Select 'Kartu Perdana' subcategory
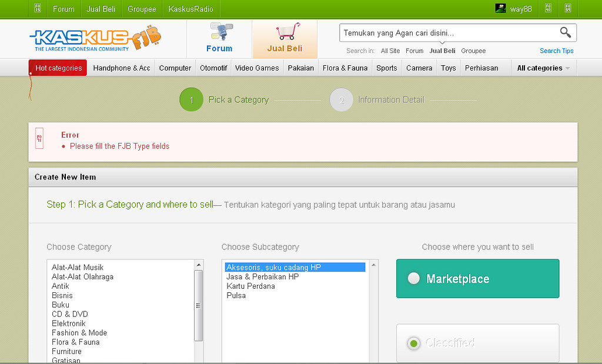The width and height of the screenshot is (602, 364). pyautogui.click(x=250, y=286)
